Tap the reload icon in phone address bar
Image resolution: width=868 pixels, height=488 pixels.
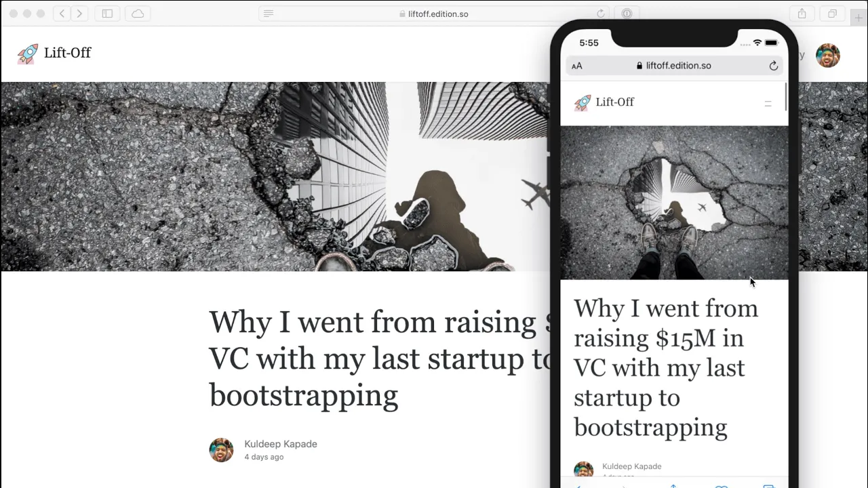[773, 66]
